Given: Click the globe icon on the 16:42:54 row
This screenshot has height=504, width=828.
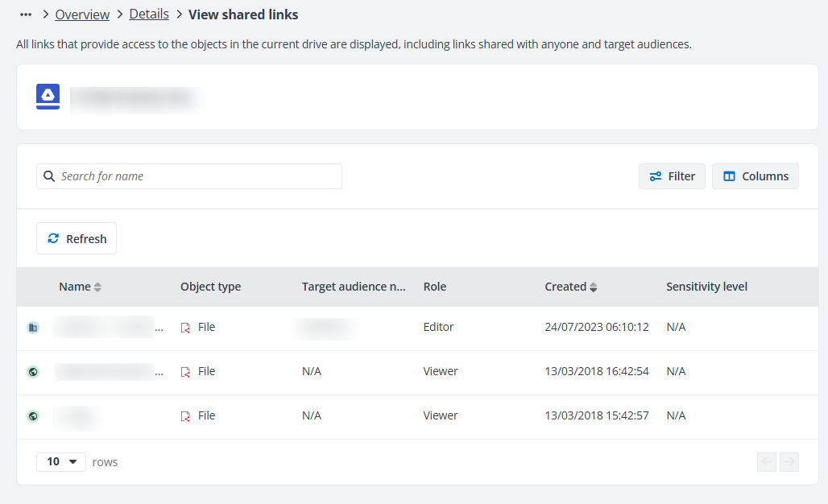Looking at the screenshot, I should pos(33,372).
